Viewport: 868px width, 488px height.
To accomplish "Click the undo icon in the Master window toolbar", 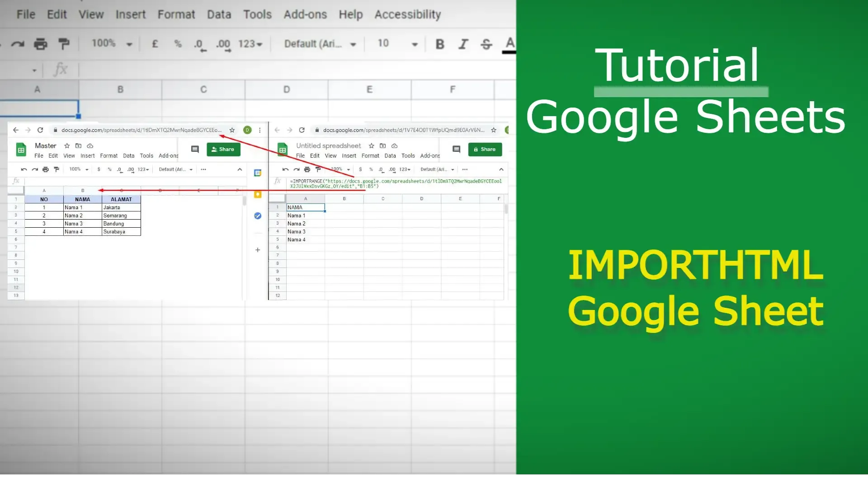I will (24, 169).
